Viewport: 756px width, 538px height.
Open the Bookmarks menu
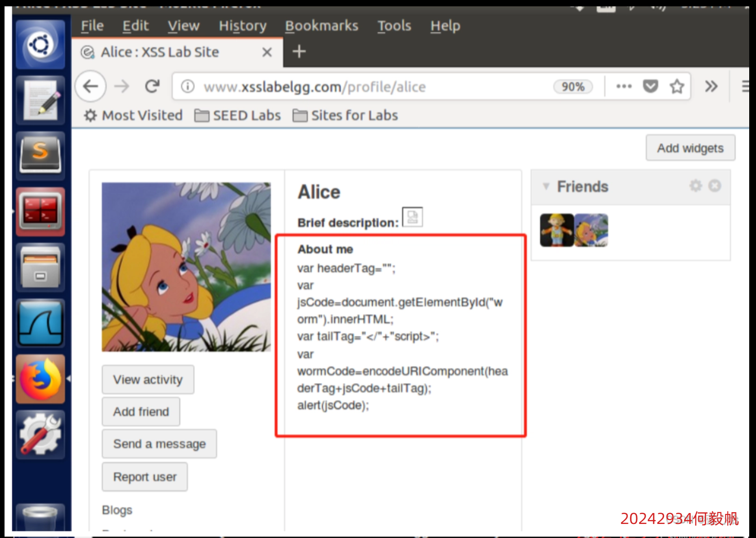[x=321, y=26]
